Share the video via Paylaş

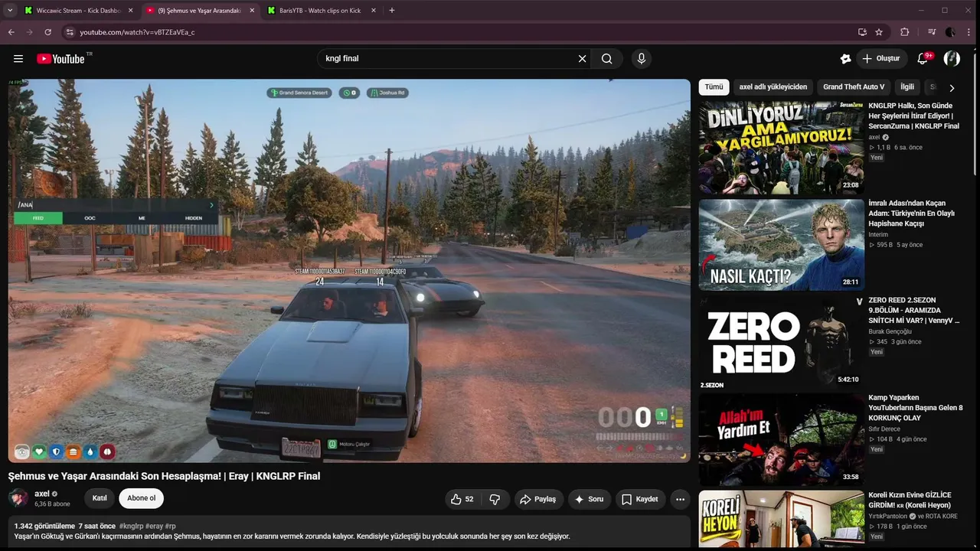tap(537, 499)
